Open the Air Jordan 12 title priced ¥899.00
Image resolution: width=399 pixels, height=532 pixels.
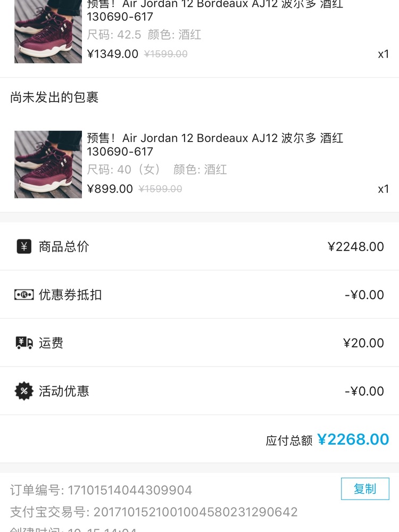215,145
